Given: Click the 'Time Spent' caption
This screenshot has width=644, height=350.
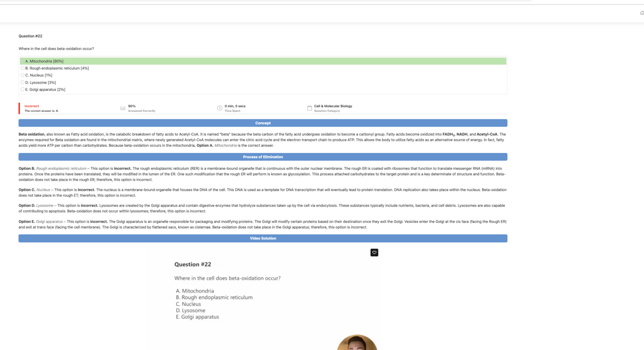Looking at the screenshot, I should point(232,111).
